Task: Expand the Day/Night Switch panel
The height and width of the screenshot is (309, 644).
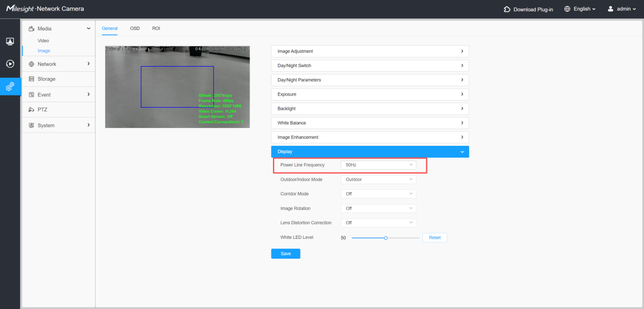Action: [x=370, y=66]
